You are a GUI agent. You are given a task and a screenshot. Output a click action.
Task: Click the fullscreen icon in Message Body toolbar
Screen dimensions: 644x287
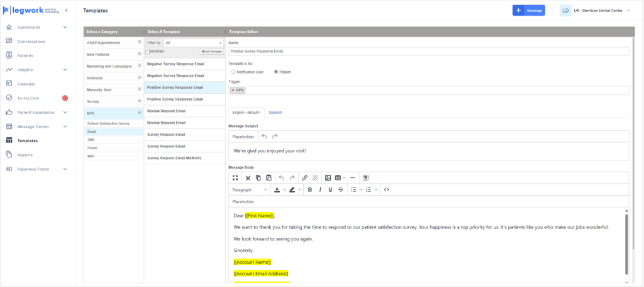tap(236, 178)
